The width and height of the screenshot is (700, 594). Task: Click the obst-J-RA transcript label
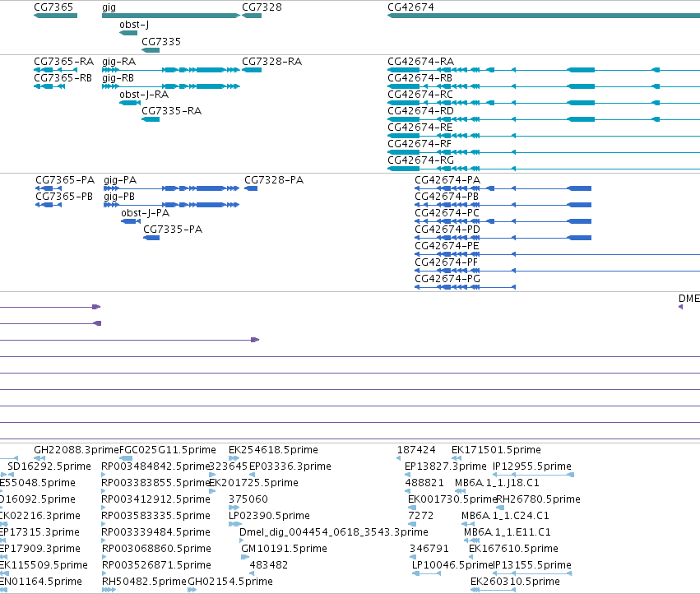point(144,95)
